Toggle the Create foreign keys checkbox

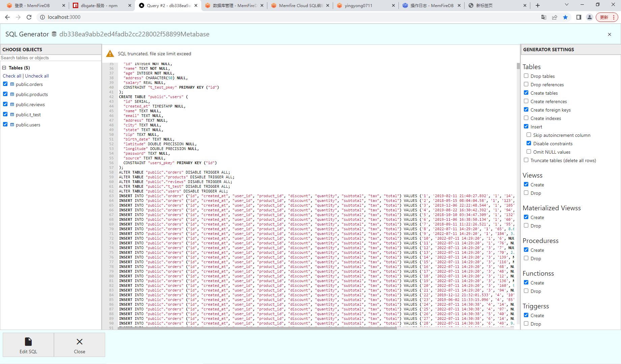click(526, 110)
